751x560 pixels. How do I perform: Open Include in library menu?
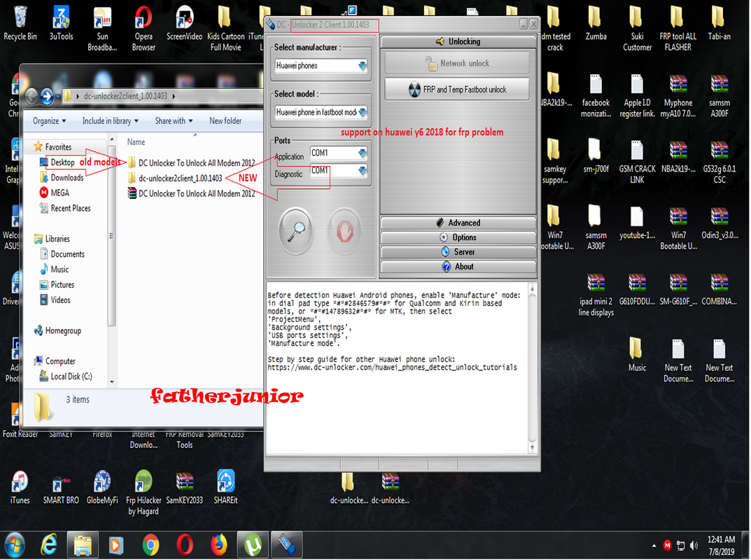[x=110, y=121]
